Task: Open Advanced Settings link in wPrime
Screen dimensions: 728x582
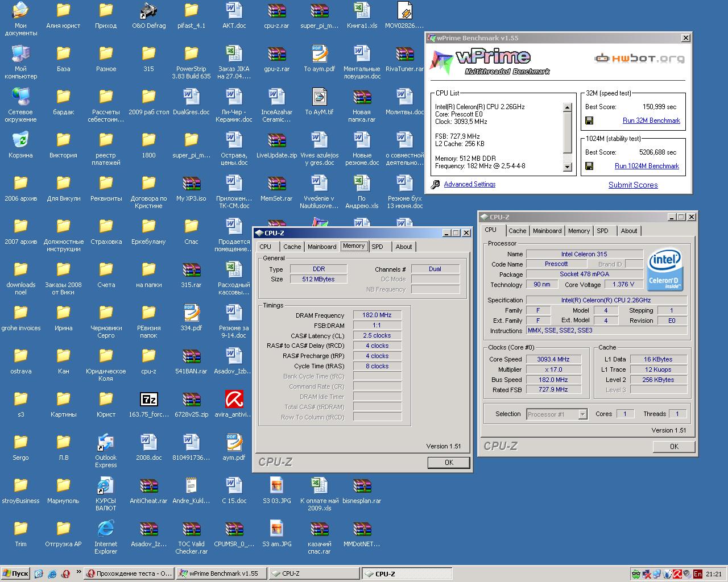Action: [x=470, y=184]
